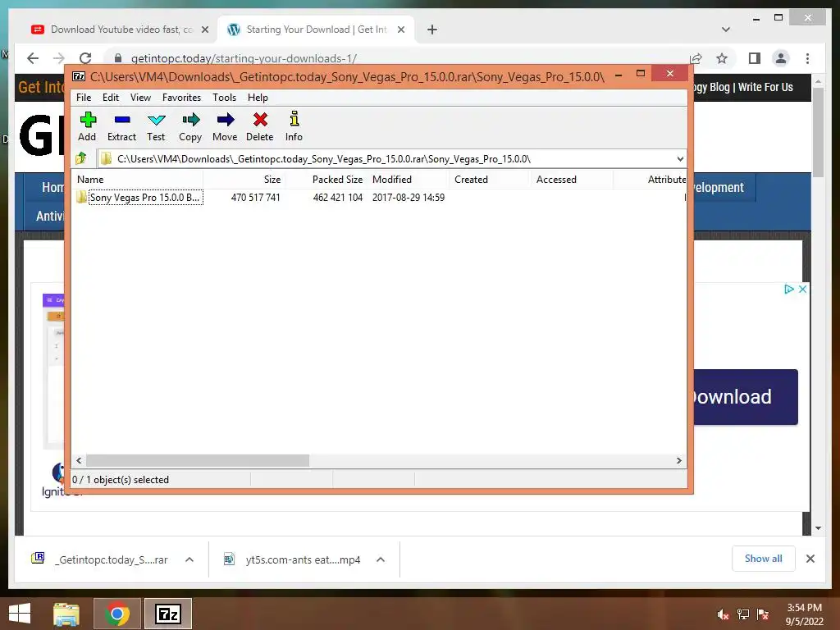Viewport: 840px width, 630px height.
Task: Reload the page in Chrome
Action: 85,58
